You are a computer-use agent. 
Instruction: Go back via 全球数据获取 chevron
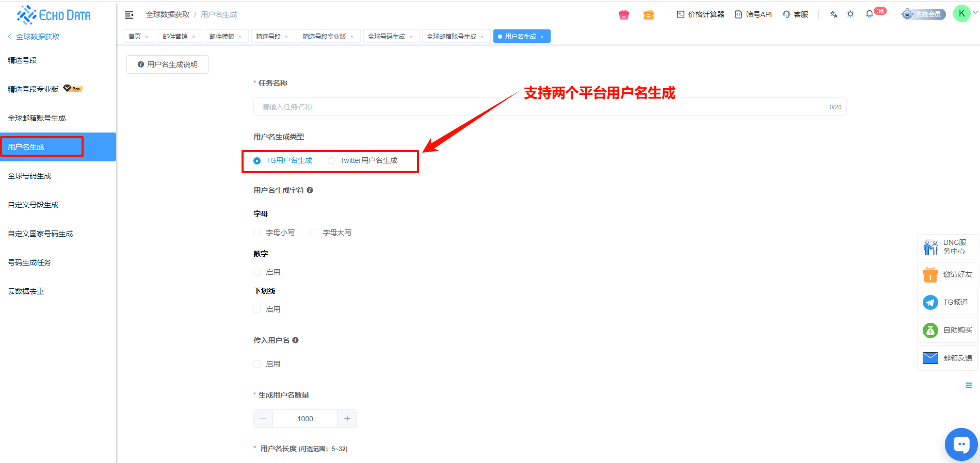coord(10,37)
